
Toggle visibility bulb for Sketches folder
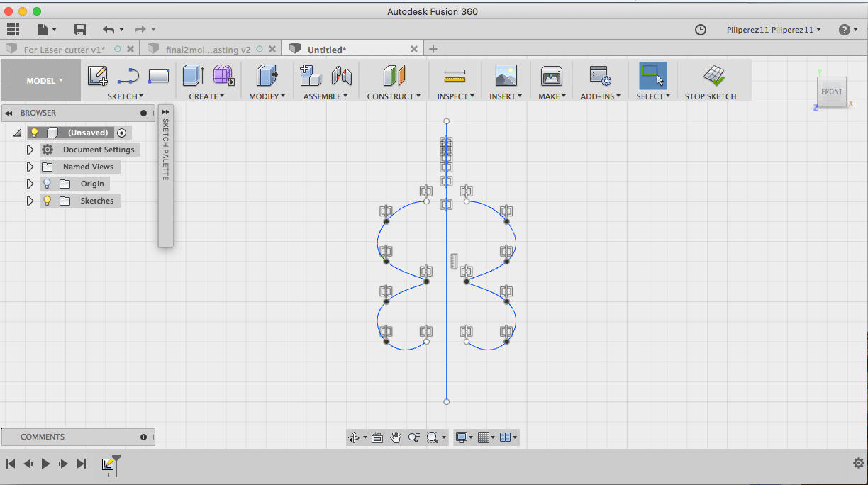point(48,201)
